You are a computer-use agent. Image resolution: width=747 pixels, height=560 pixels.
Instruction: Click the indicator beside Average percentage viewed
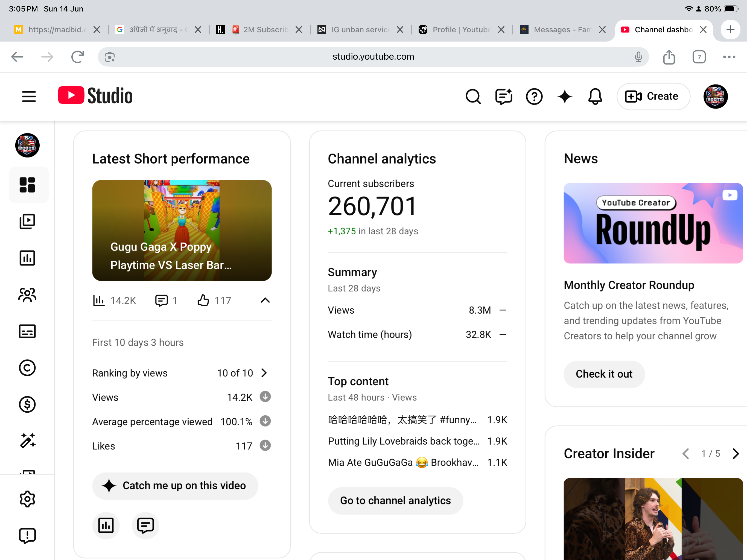point(265,421)
